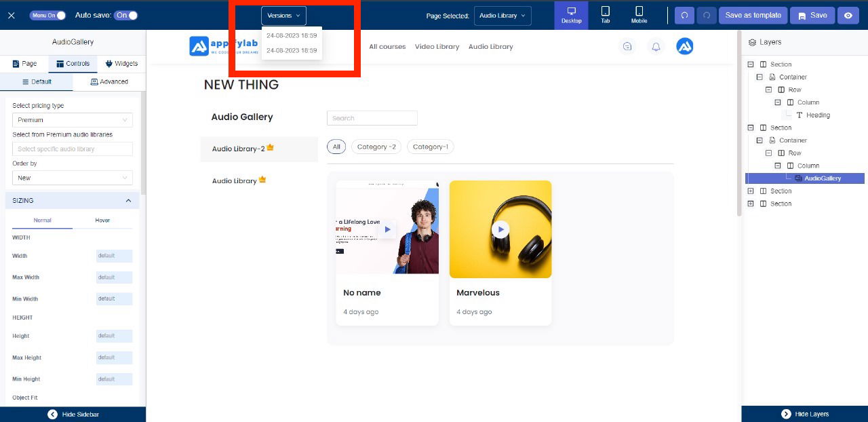Viewport: 868px width, 422px height.
Task: Open the notification bell icon
Action: 656,47
